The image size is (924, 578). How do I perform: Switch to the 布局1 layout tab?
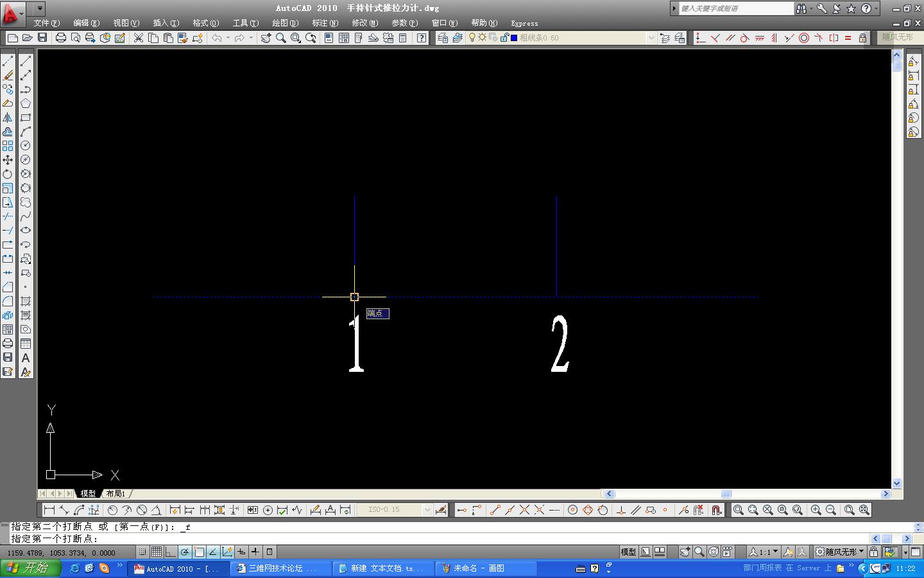[x=116, y=493]
